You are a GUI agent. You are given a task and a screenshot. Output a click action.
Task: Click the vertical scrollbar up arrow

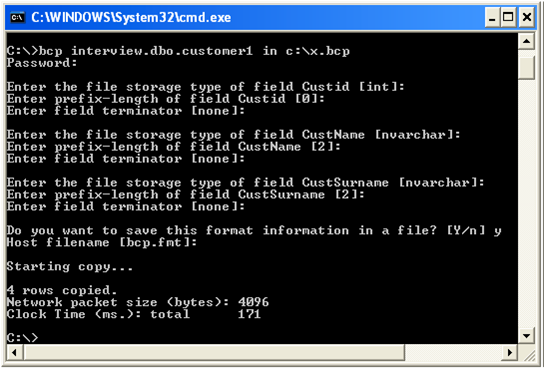(526, 42)
